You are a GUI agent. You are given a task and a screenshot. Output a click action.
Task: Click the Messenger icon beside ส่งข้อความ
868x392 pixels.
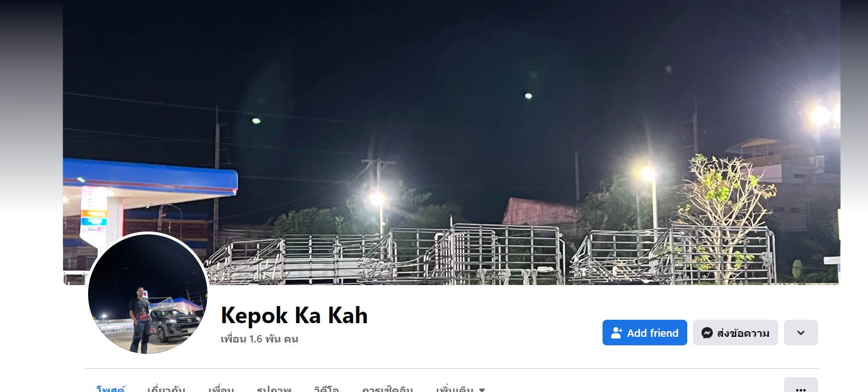tap(707, 333)
